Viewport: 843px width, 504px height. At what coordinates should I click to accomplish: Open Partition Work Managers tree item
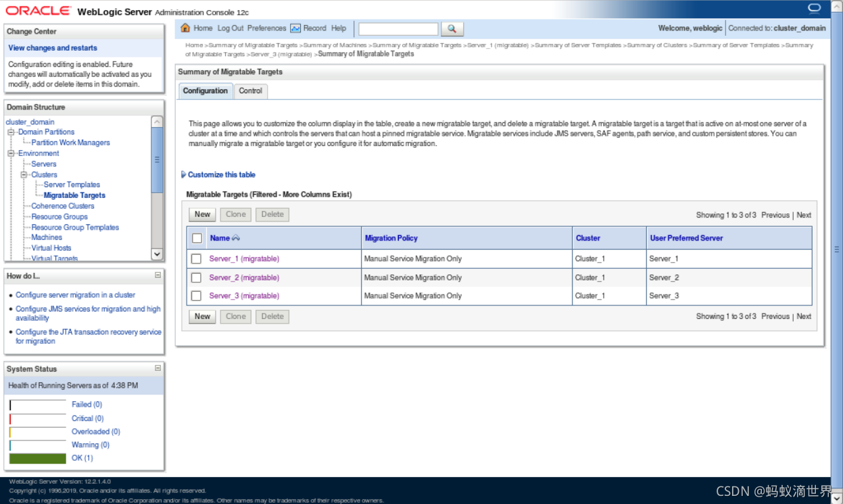tap(70, 143)
